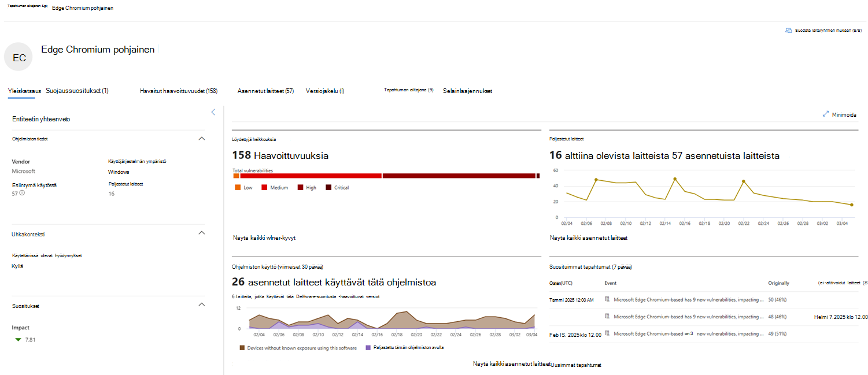Click the final data point on exposed devices chart

(x=851, y=205)
